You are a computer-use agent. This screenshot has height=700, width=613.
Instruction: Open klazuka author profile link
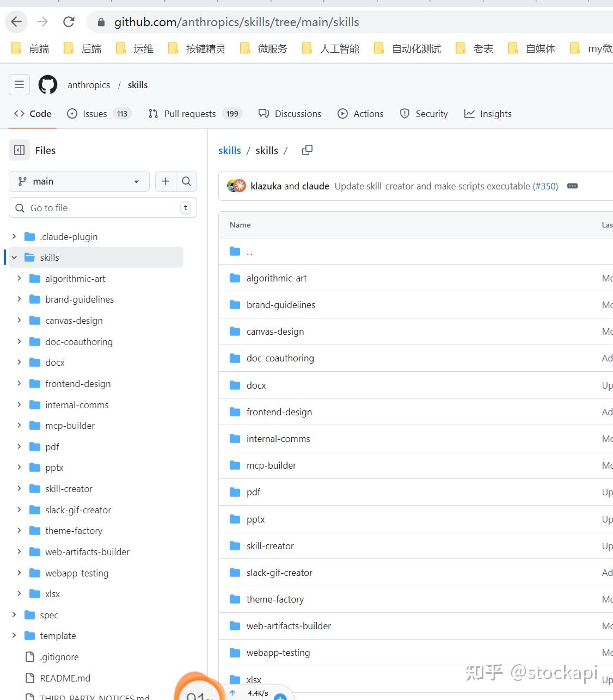[x=266, y=186]
